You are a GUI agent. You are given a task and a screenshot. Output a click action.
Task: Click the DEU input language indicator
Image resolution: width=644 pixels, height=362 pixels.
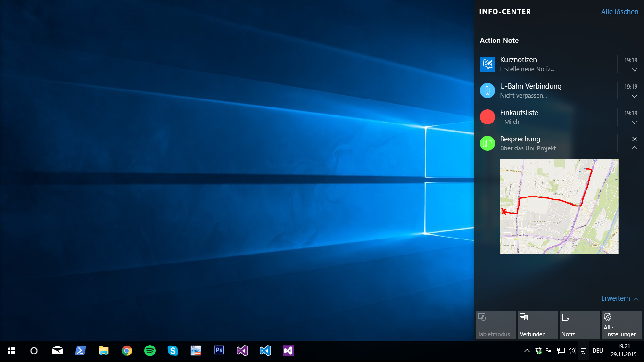point(598,351)
